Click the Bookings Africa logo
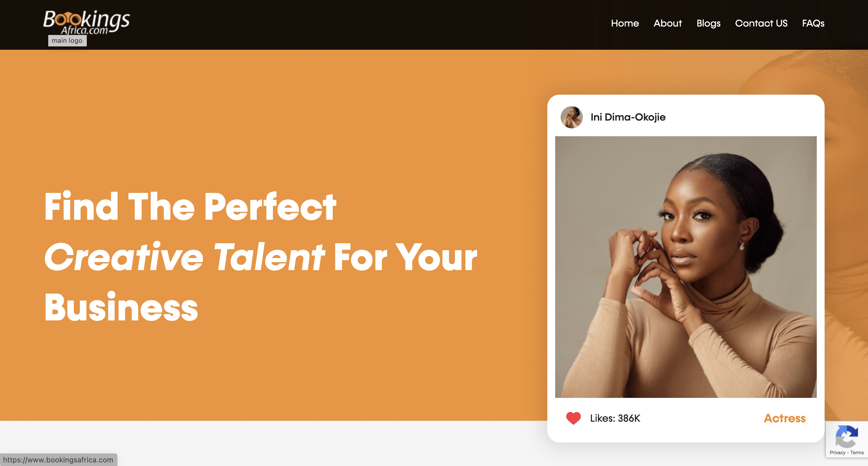868x466 pixels. point(86,22)
